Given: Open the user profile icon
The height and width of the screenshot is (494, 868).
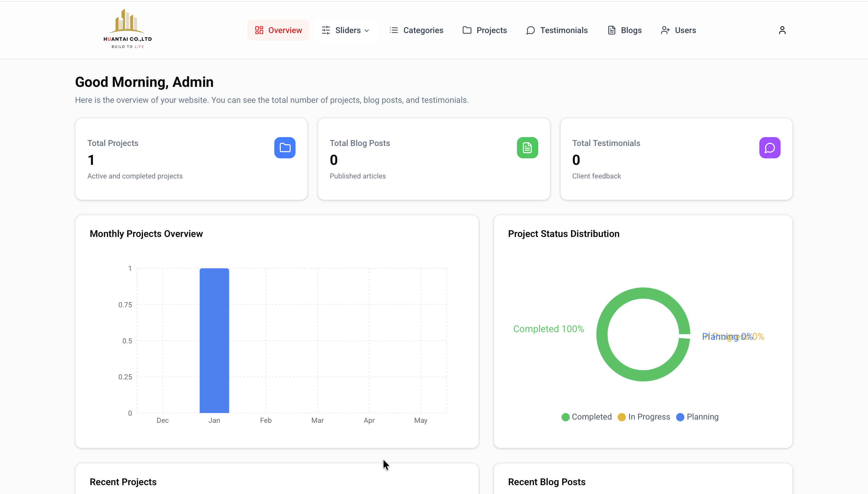Looking at the screenshot, I should 782,30.
